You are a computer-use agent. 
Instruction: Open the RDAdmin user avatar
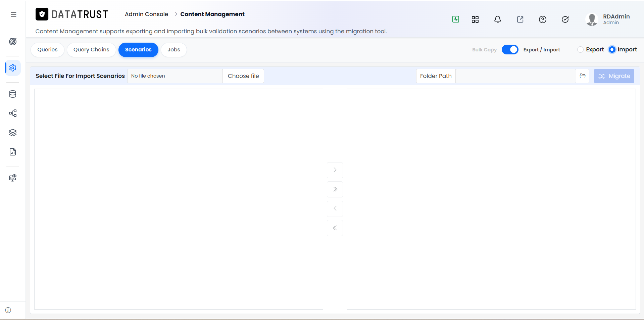(592, 19)
